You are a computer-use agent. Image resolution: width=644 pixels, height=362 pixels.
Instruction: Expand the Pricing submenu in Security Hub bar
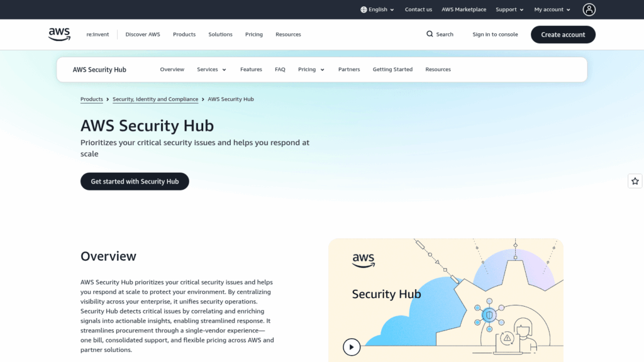(x=311, y=69)
